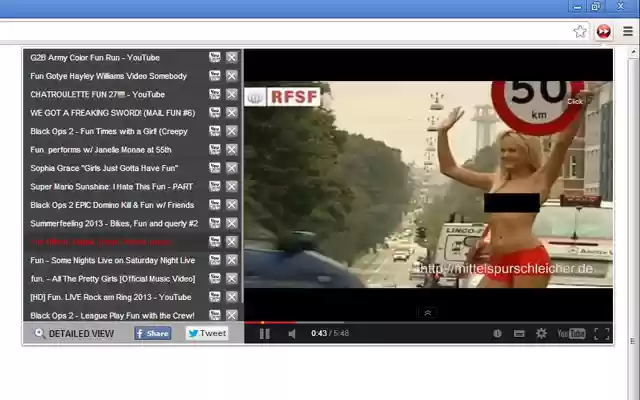Remove Summerfeeling 2013 Bikes entry

point(232,223)
